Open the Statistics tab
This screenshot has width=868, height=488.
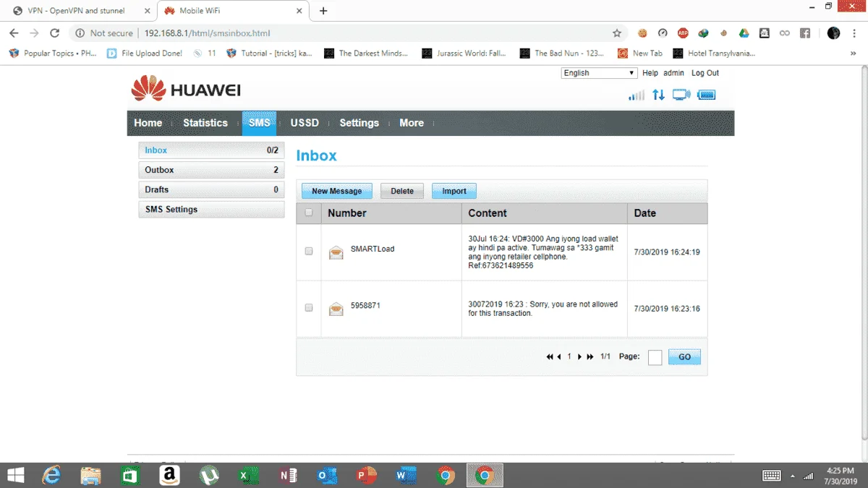[205, 123]
